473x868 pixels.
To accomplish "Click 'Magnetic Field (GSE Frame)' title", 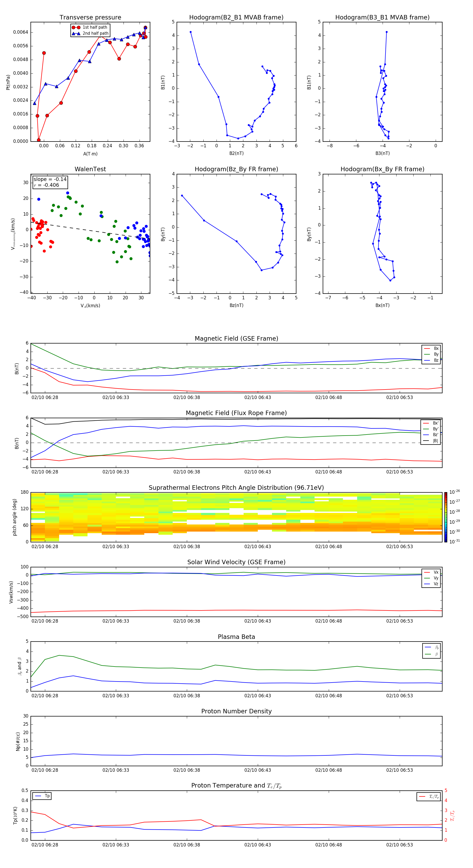I will 236,339.
